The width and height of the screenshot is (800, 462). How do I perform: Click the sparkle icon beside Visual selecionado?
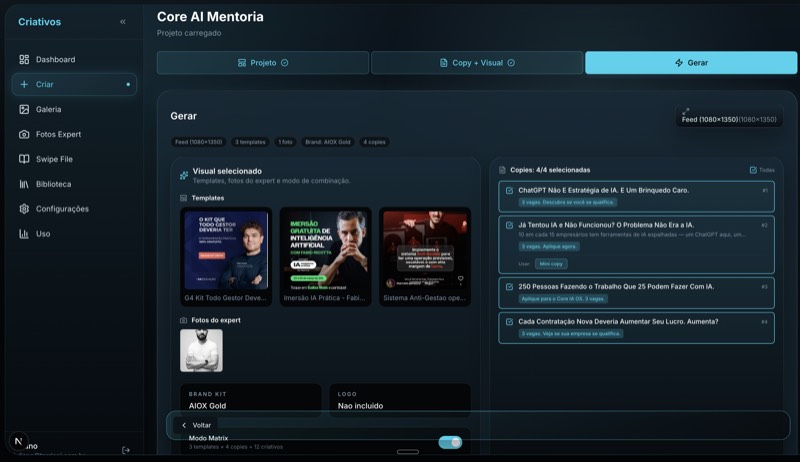point(184,175)
